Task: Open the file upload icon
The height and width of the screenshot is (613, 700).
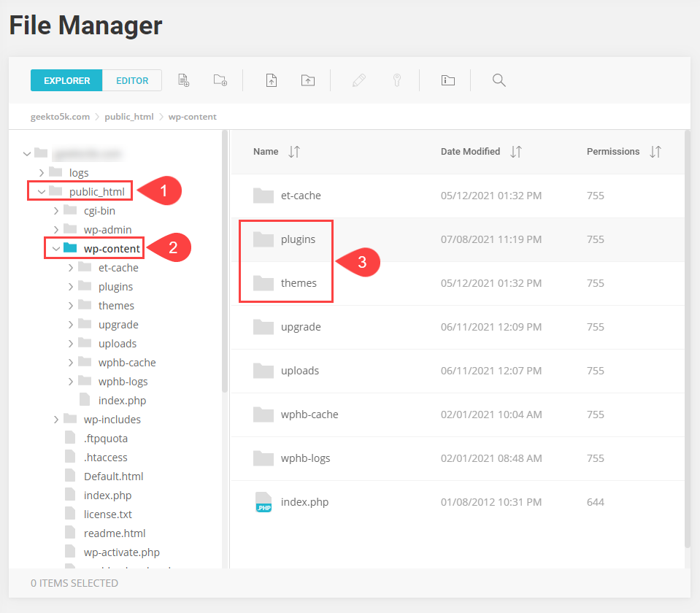Action: tap(271, 80)
